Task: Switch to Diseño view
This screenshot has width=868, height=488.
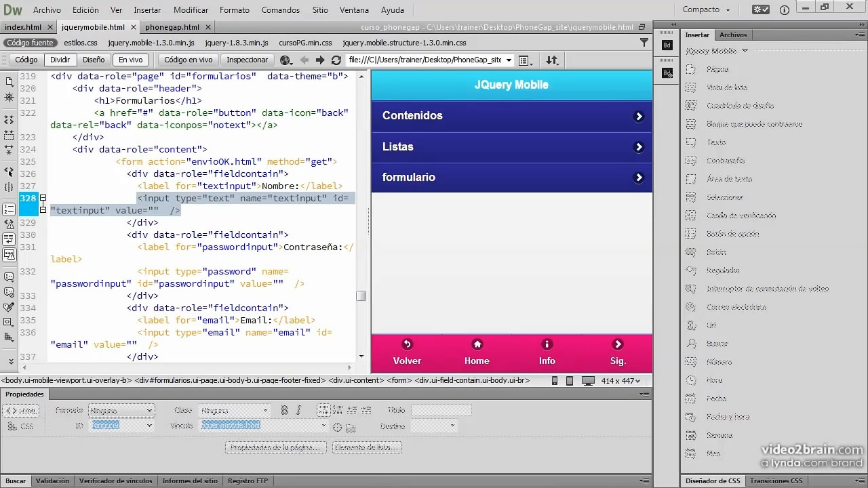Action: tap(94, 60)
